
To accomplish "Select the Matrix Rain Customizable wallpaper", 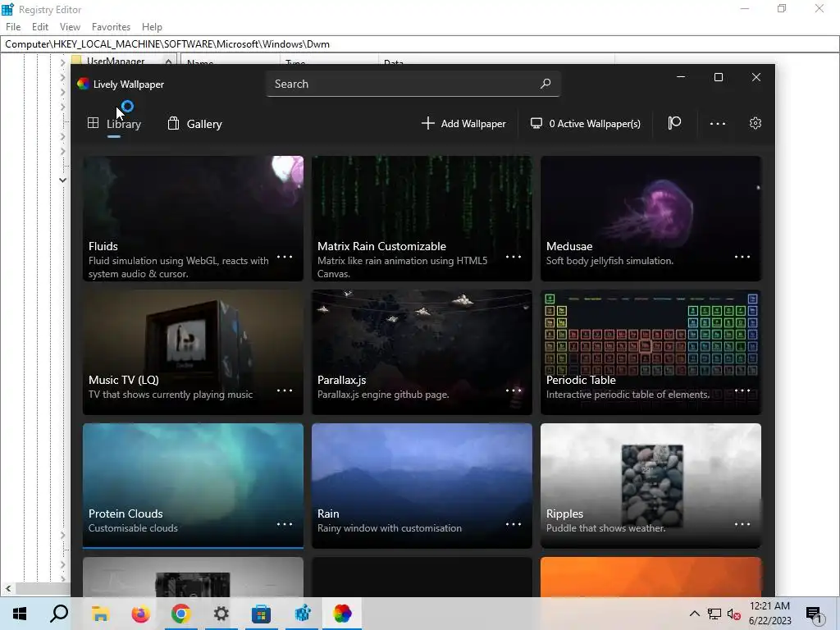I will point(422,218).
